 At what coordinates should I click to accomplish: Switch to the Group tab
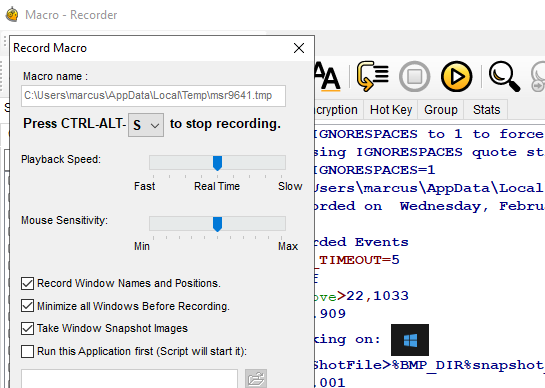(x=441, y=110)
